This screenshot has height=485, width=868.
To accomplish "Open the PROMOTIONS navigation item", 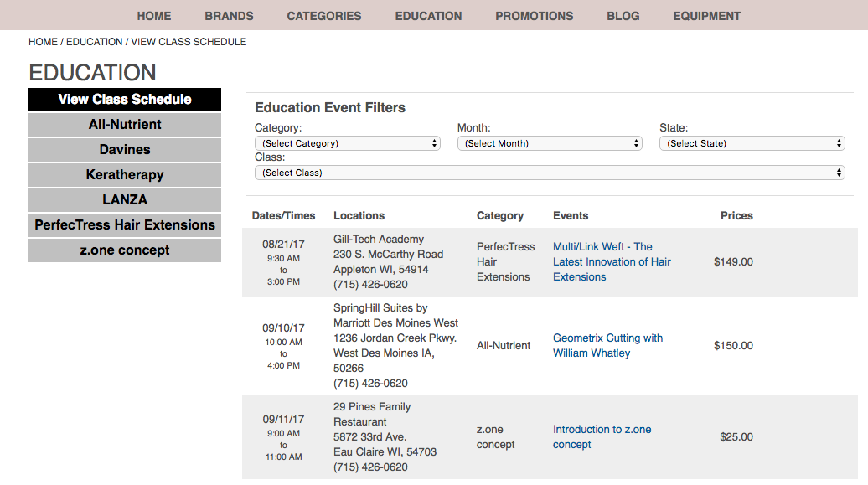I will pos(535,16).
